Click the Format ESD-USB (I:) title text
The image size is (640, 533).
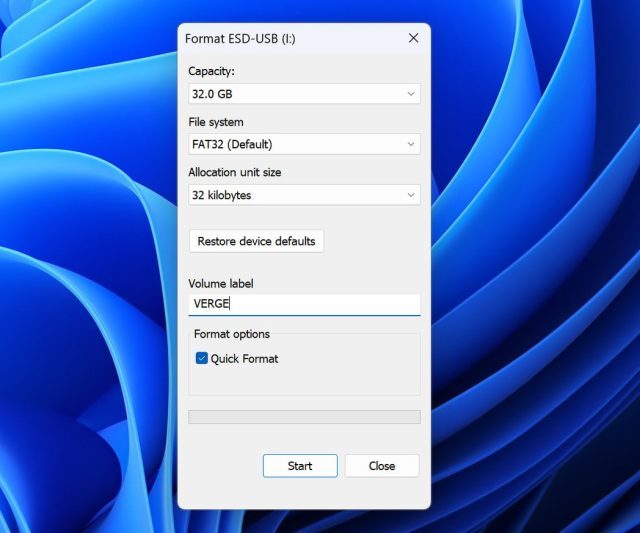pos(240,39)
